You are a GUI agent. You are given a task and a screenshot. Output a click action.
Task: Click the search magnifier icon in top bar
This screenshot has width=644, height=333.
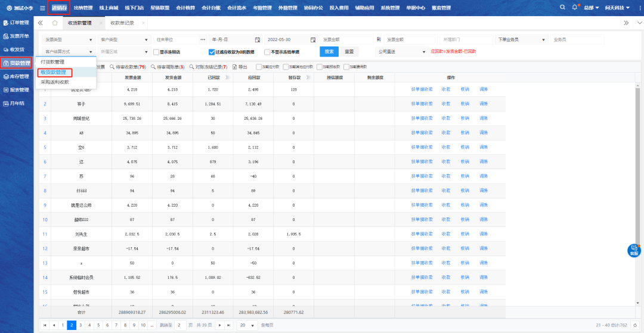tap(562, 8)
